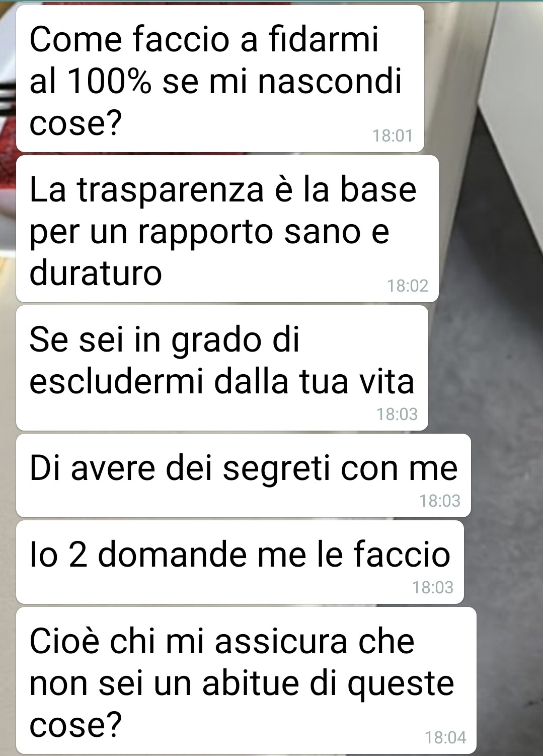Tap the 18:04 timestamp
The width and height of the screenshot is (543, 756).
click(445, 738)
